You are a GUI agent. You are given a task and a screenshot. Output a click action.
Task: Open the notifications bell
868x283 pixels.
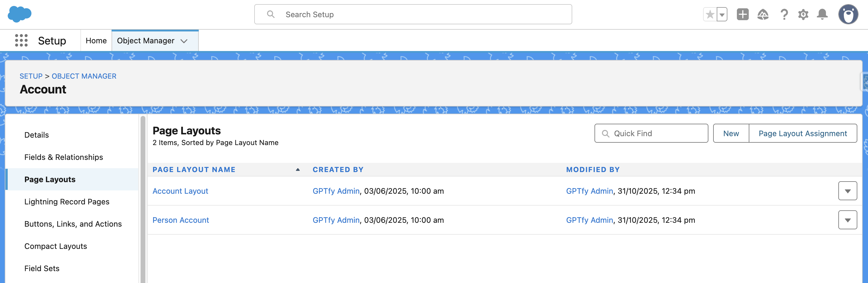[822, 15]
